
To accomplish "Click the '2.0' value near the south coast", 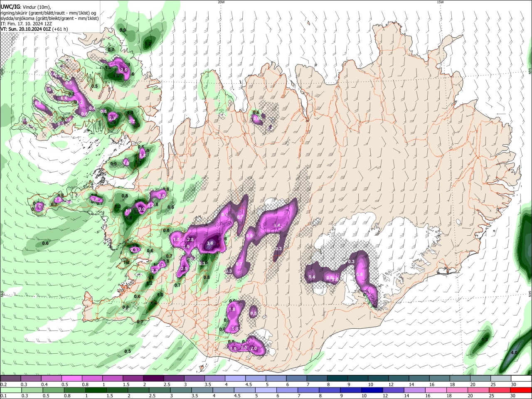I will point(254,348).
